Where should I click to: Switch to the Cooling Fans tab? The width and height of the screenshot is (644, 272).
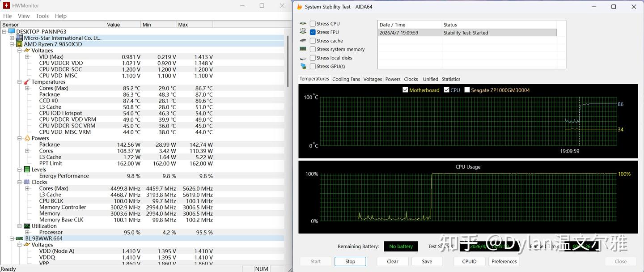click(x=346, y=79)
